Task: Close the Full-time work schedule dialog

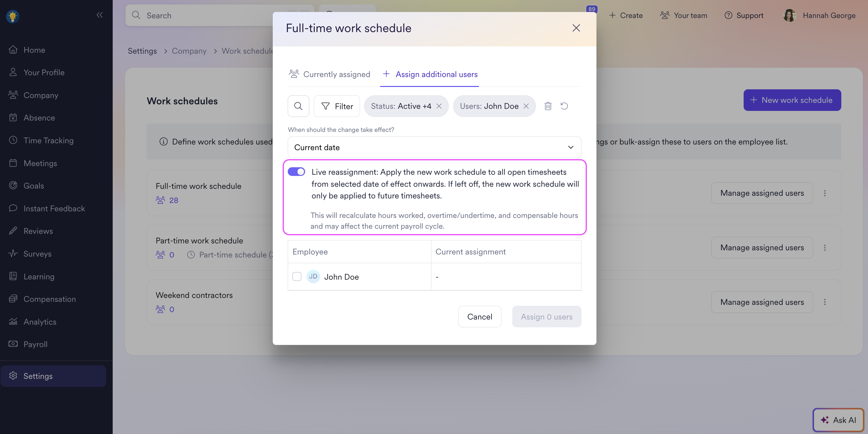Action: coord(576,28)
